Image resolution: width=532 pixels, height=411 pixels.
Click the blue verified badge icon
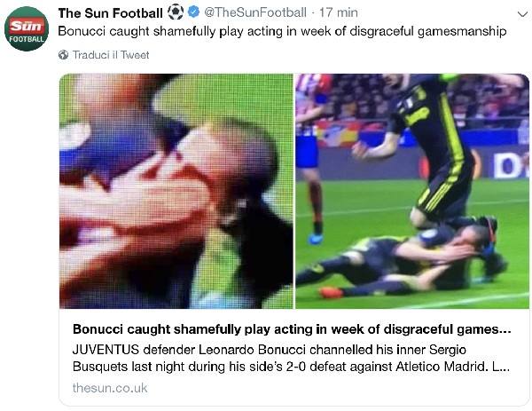[x=193, y=12]
